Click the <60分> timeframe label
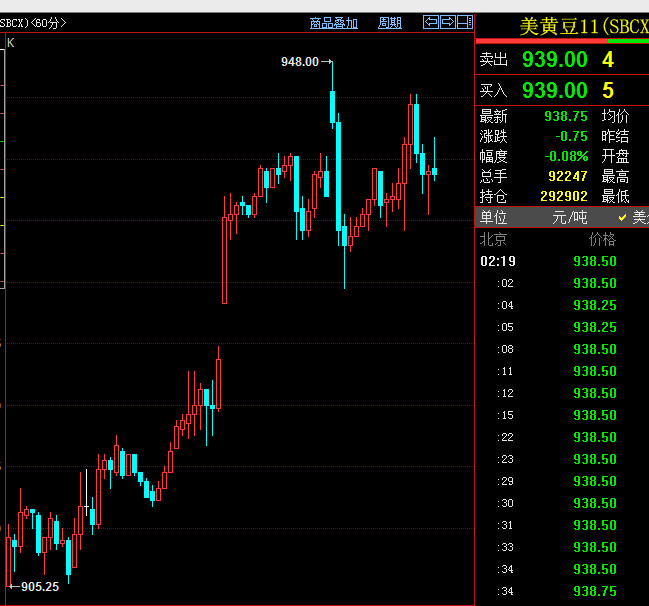Viewport: 649px width, 606px height. 49,23
